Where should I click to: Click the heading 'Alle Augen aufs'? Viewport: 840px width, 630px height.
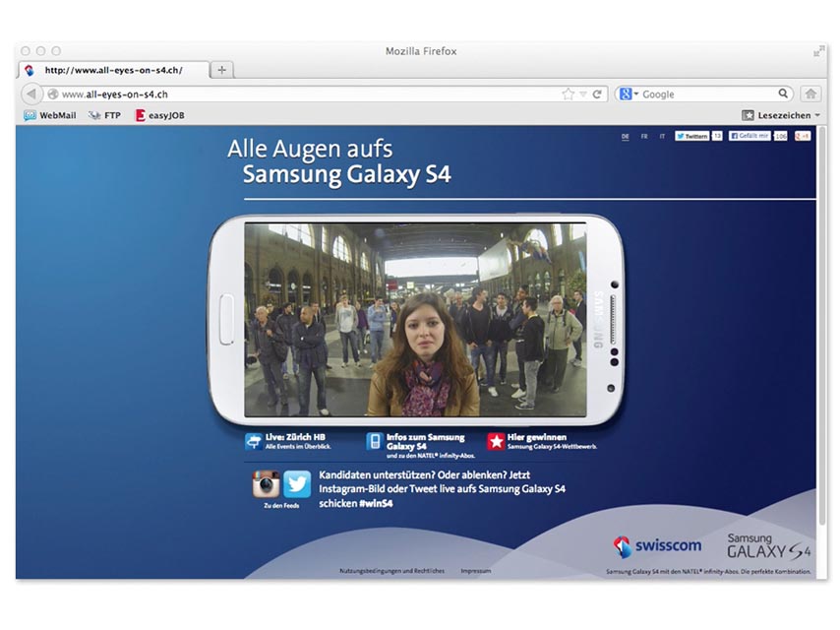(310, 149)
